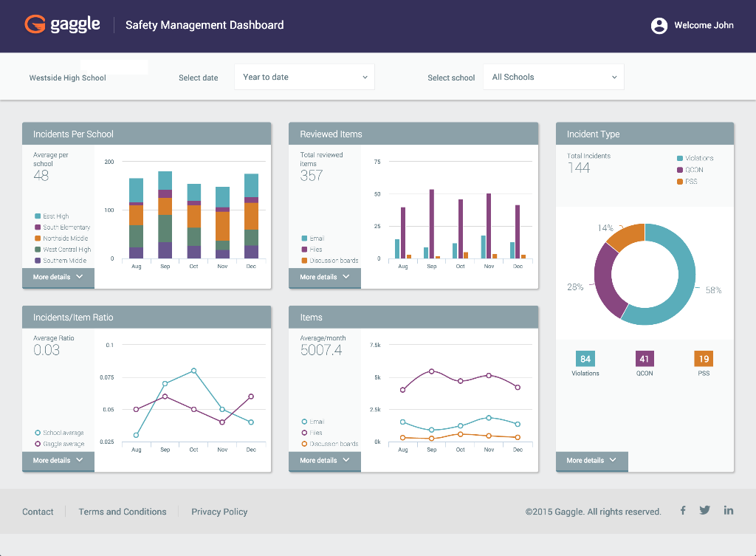Click the Facebook icon in the footer

(683, 510)
